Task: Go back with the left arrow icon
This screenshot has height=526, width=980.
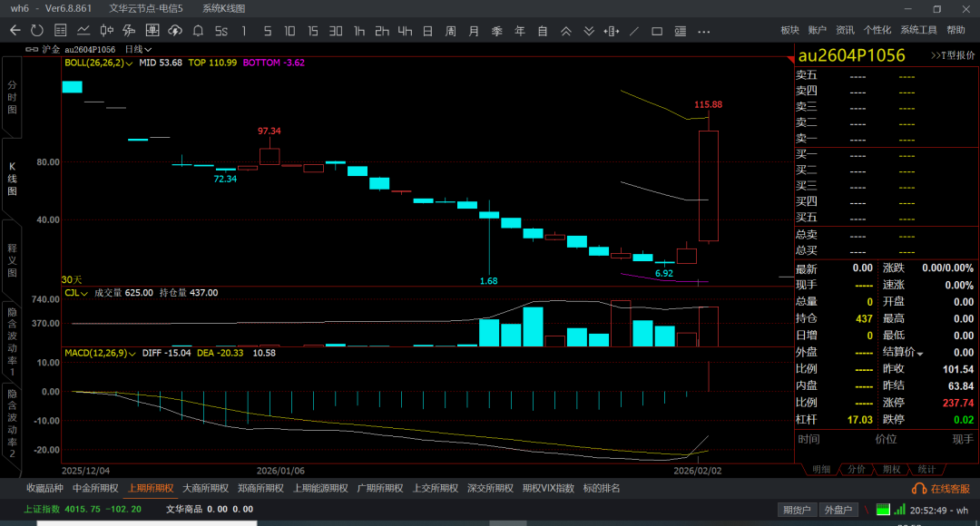Action: [15, 30]
